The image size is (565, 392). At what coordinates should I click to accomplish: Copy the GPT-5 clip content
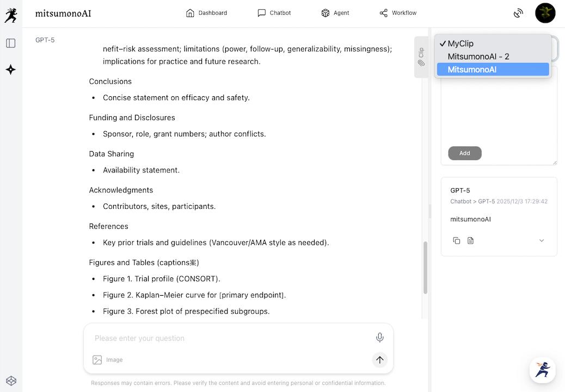(457, 240)
